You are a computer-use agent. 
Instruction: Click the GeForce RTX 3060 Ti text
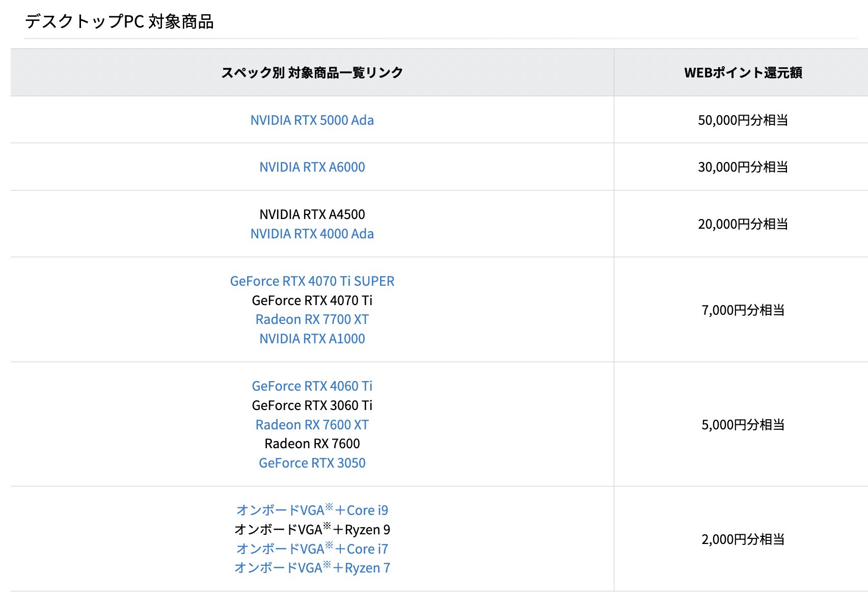tap(312, 405)
